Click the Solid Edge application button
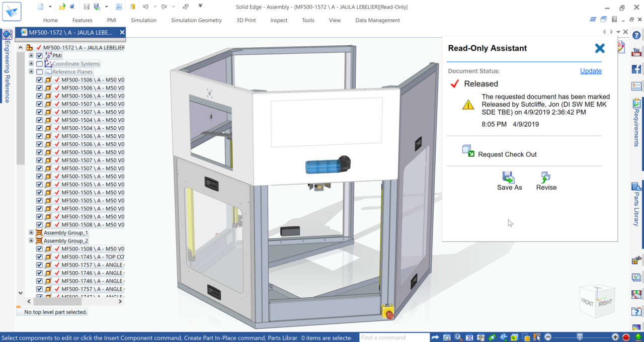This screenshot has width=644, height=342. [x=11, y=11]
